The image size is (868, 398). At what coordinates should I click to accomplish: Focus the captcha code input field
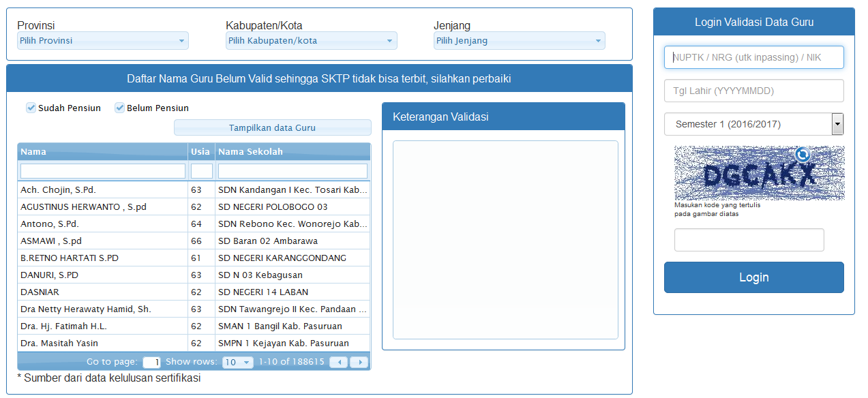click(749, 240)
